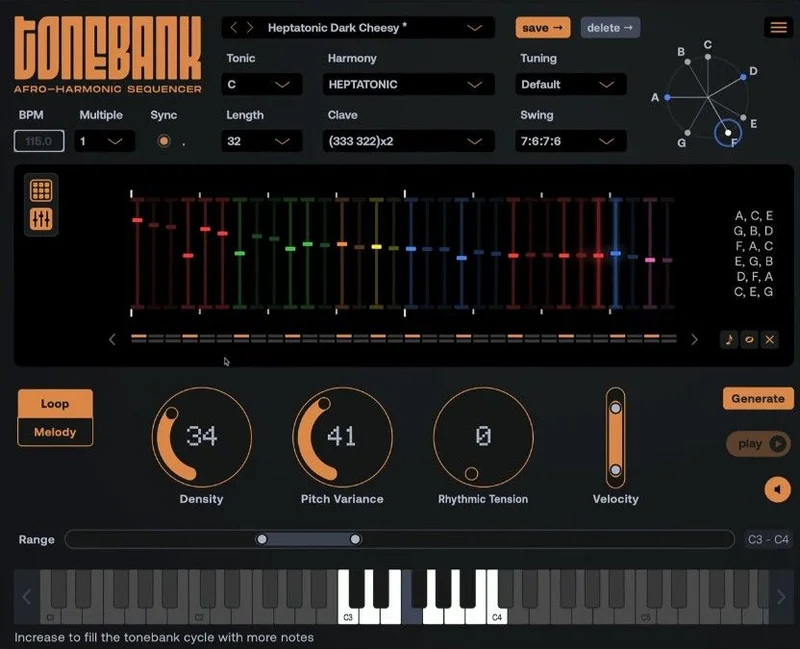Click the BPM input field 115.0
800x649 pixels.
(39, 141)
